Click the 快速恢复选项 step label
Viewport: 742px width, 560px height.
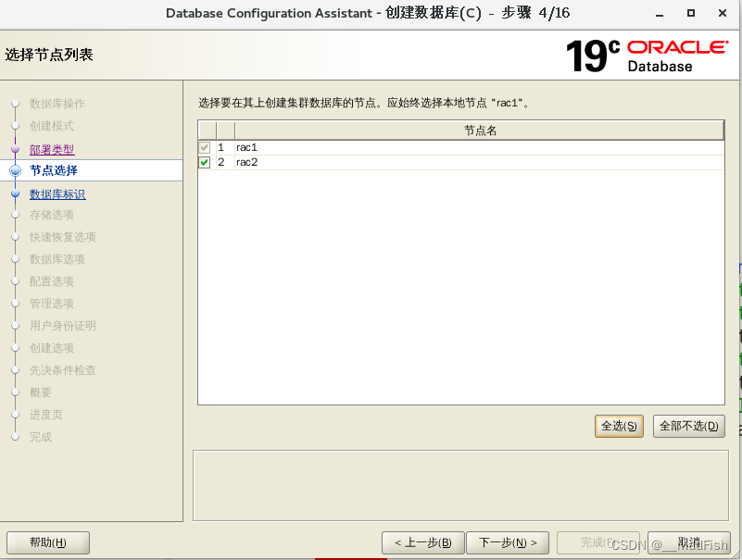pyautogui.click(x=63, y=237)
